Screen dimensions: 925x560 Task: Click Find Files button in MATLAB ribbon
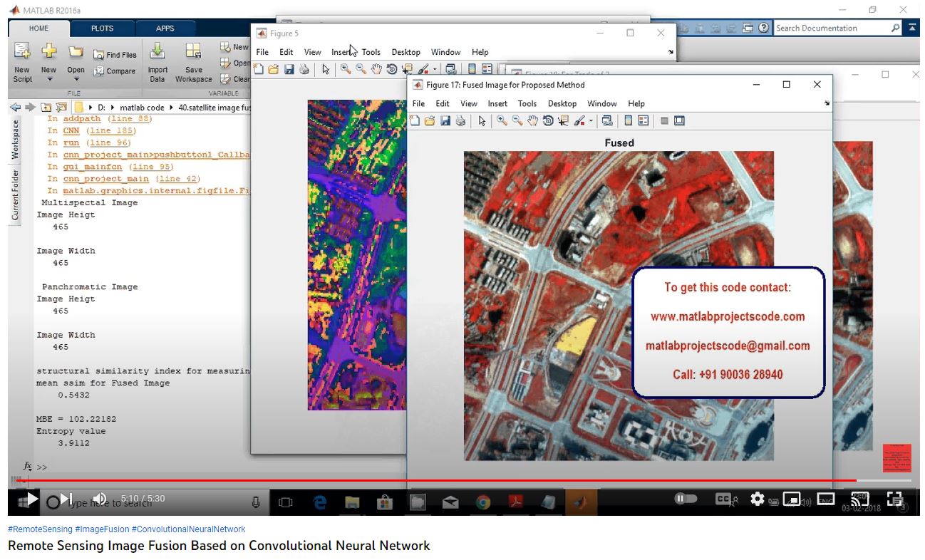pyautogui.click(x=114, y=55)
